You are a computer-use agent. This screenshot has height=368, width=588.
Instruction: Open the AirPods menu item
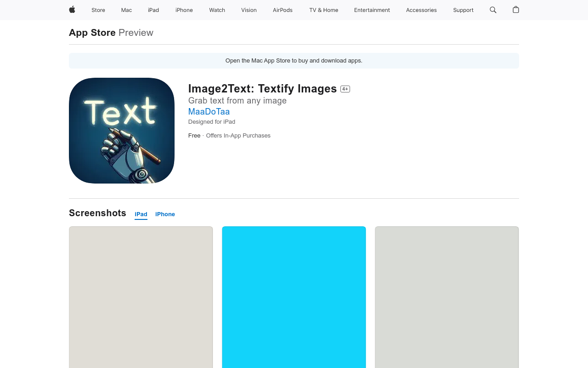point(283,10)
